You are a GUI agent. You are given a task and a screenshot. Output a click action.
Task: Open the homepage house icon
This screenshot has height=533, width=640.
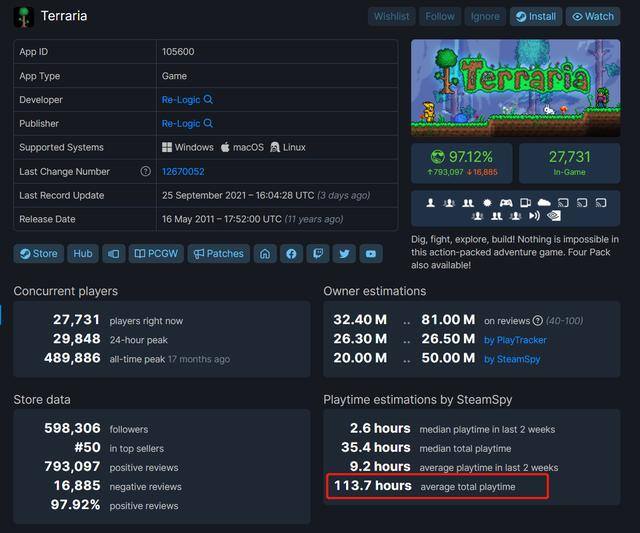265,253
